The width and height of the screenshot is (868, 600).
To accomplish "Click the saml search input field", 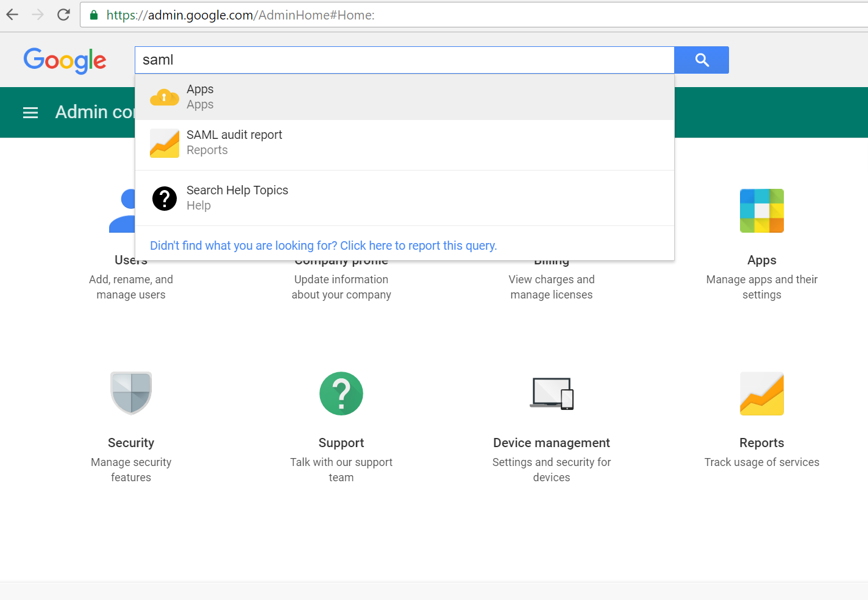I will pyautogui.click(x=404, y=60).
